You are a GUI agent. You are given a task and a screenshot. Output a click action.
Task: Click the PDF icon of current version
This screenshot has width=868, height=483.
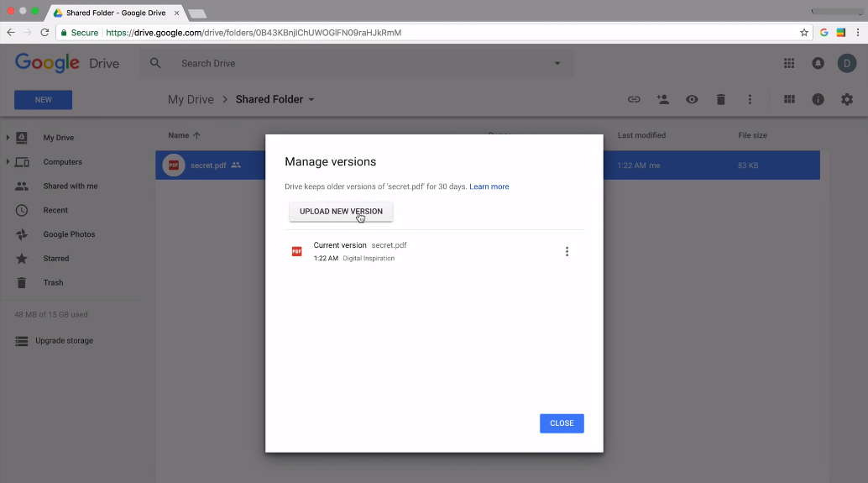click(x=296, y=251)
